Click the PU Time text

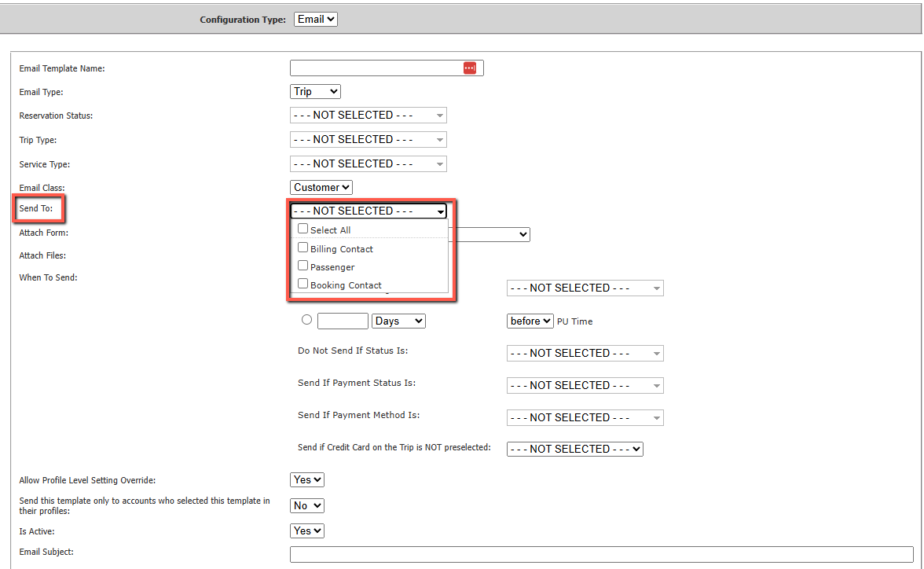[574, 321]
